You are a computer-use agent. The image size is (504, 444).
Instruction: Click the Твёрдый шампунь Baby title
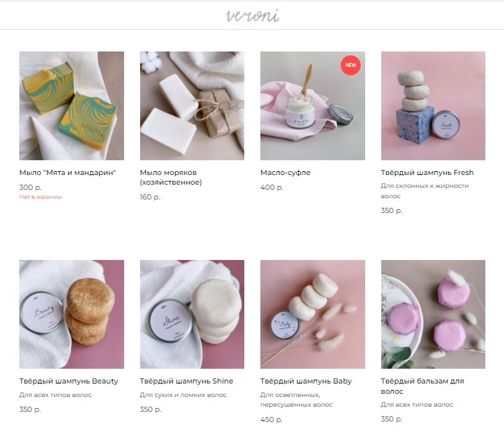(306, 381)
